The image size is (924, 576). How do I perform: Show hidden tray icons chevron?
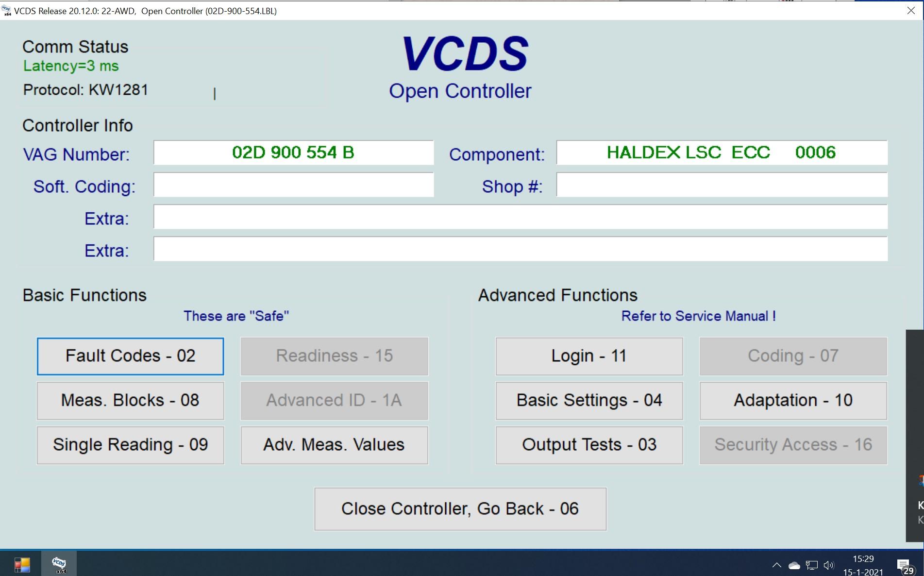point(776,565)
